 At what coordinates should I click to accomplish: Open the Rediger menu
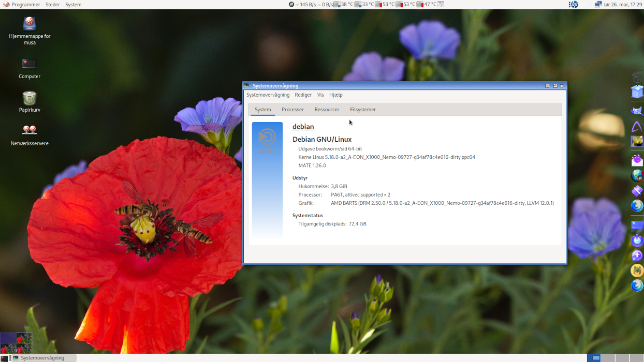click(303, 95)
